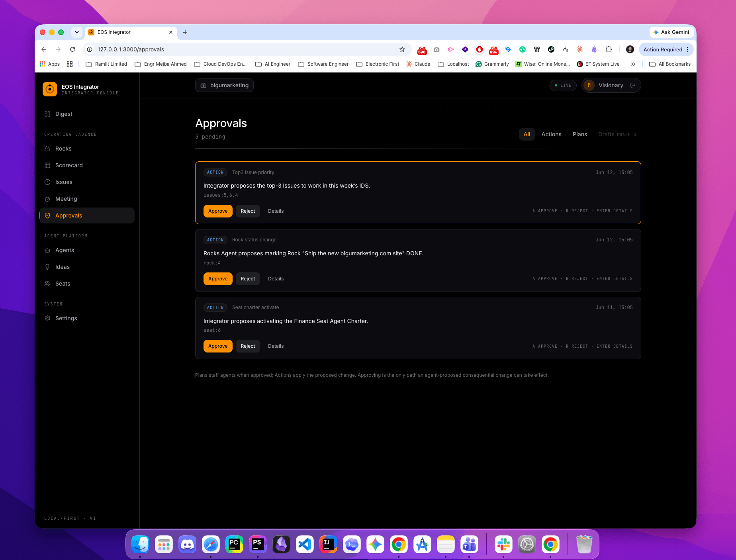Expand the tab search dropdown arrow
The height and width of the screenshot is (560, 736).
point(76,32)
